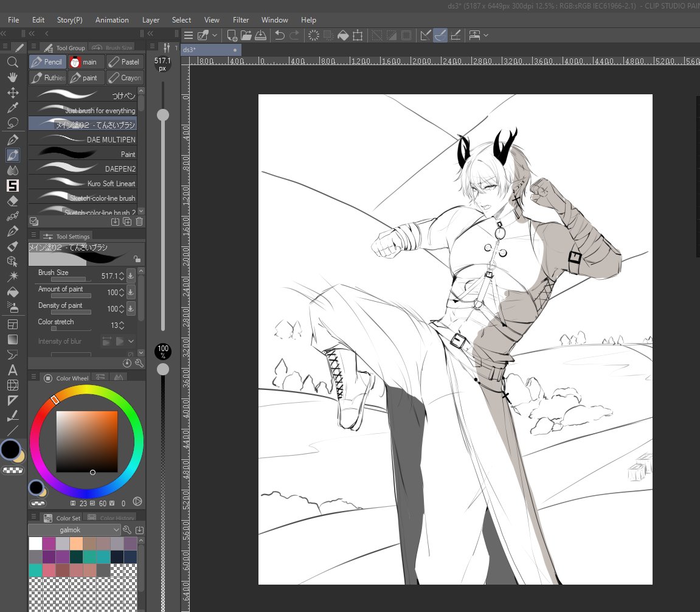The height and width of the screenshot is (612, 700).
Task: Toggle Snap to Ruler in toolbar
Action: (426, 35)
